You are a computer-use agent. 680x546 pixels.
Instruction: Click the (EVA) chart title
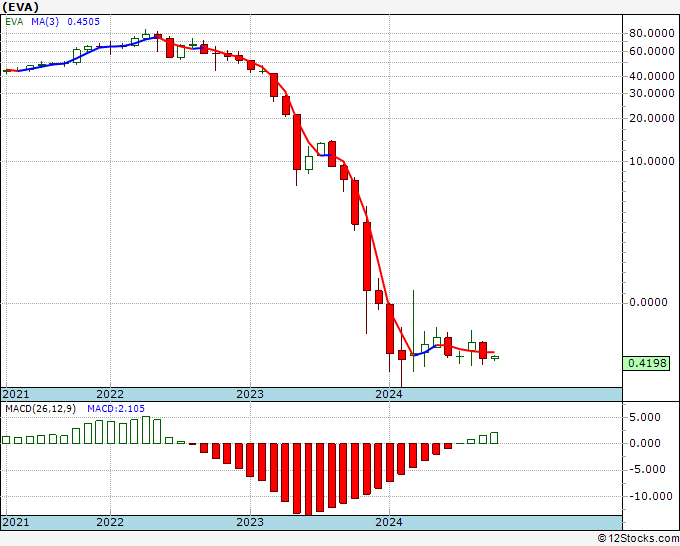point(20,7)
